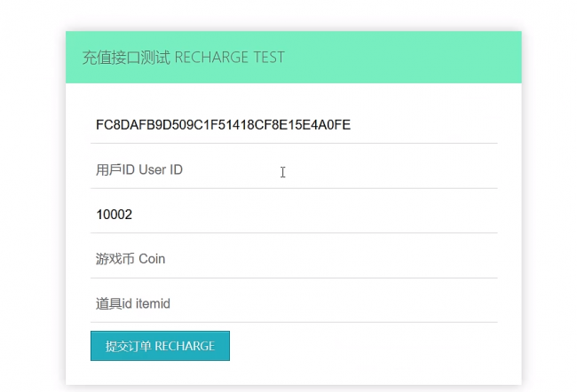Click the green header banner of the form
The height and width of the screenshot is (392, 577).
coord(294,57)
